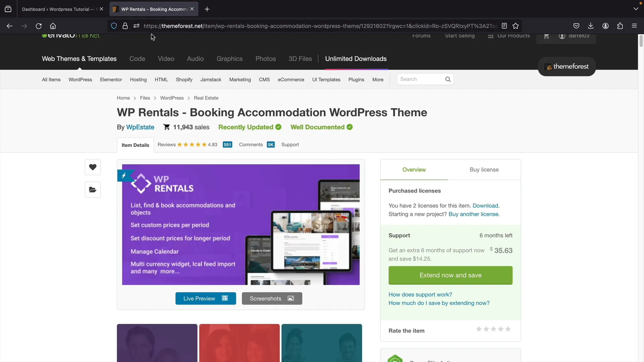Click the Live Preview button
This screenshot has width=644, height=362.
coord(206,298)
